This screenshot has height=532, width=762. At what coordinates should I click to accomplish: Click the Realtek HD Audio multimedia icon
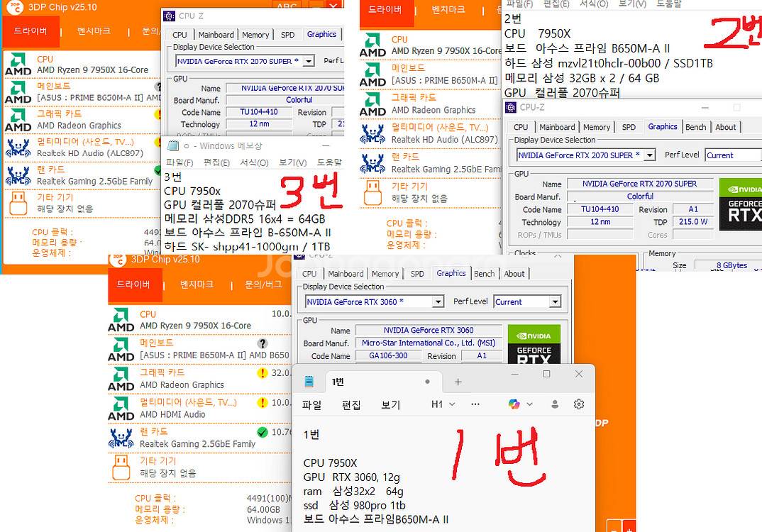pyautogui.click(x=18, y=149)
